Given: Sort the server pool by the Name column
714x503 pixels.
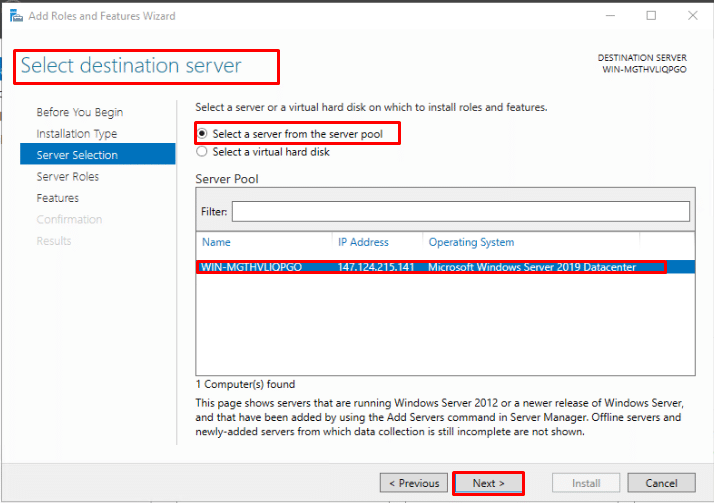Looking at the screenshot, I should click(x=216, y=242).
